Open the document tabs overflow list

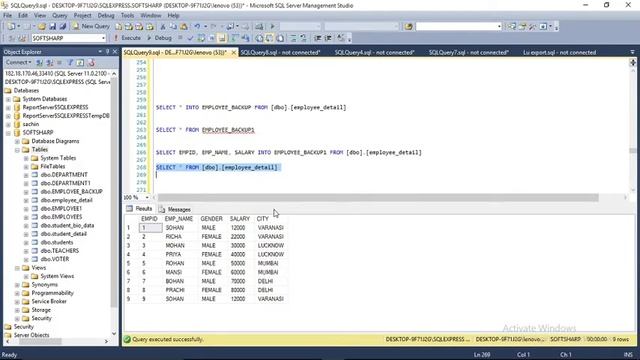click(x=632, y=52)
